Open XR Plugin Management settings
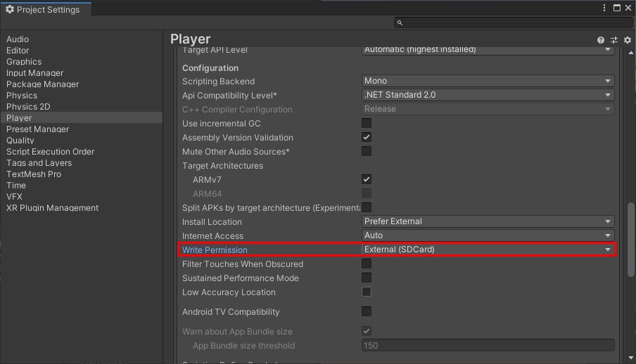This screenshot has height=364, width=636. [52, 208]
